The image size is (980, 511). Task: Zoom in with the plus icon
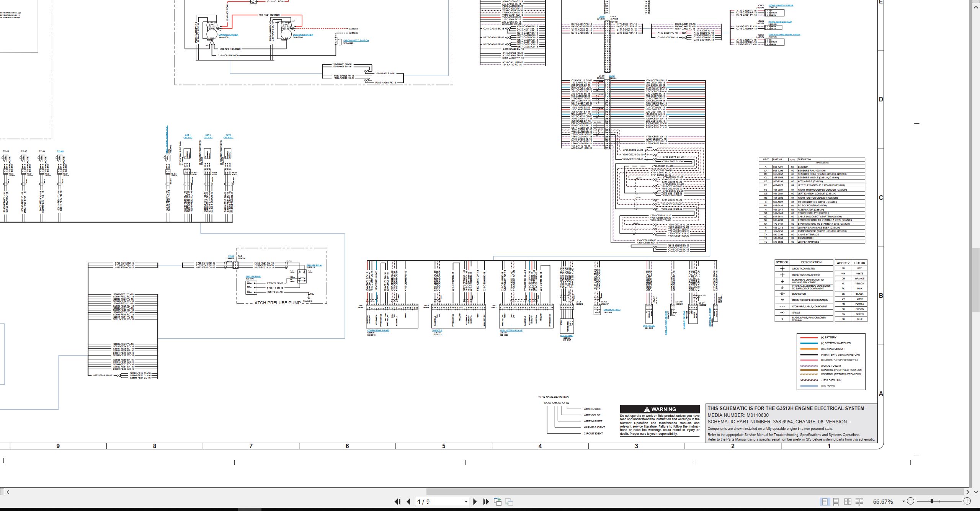pyautogui.click(x=967, y=501)
